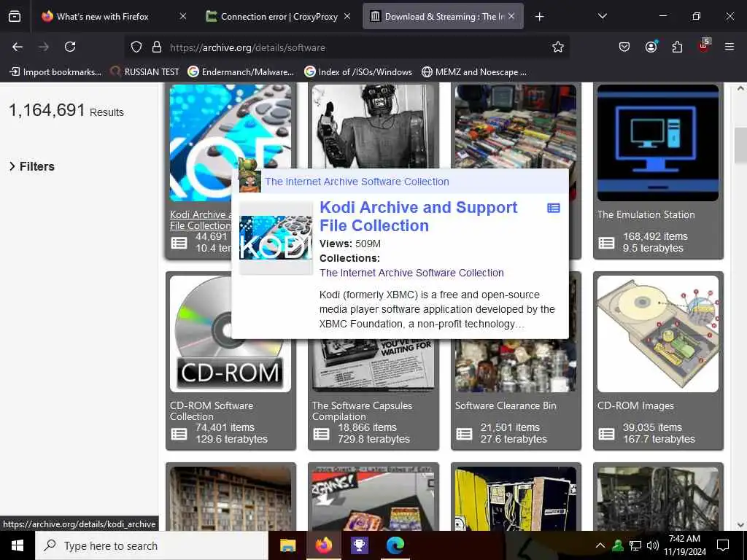The width and height of the screenshot is (747, 560).
Task: Click the CD-ROM Images drive diagram thumbnail
Action: click(658, 334)
